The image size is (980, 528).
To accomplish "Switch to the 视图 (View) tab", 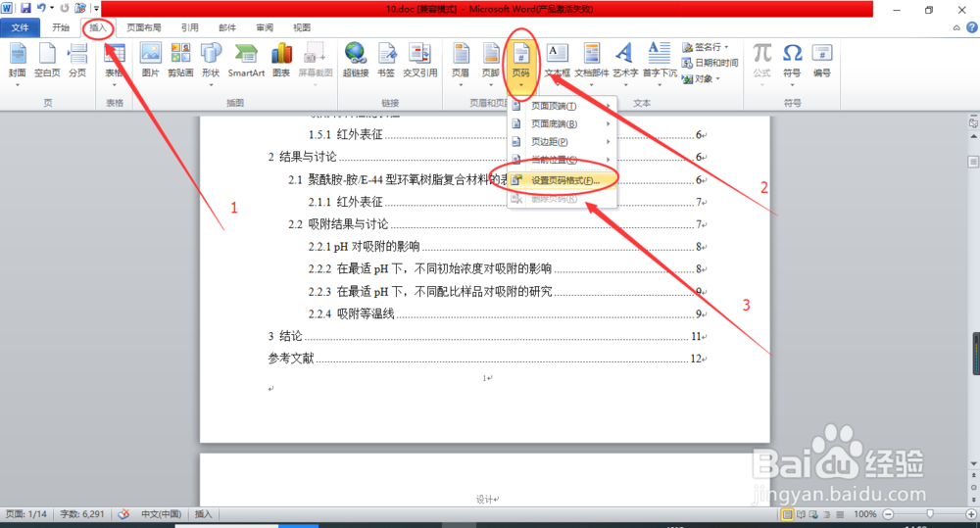I will tap(301, 27).
